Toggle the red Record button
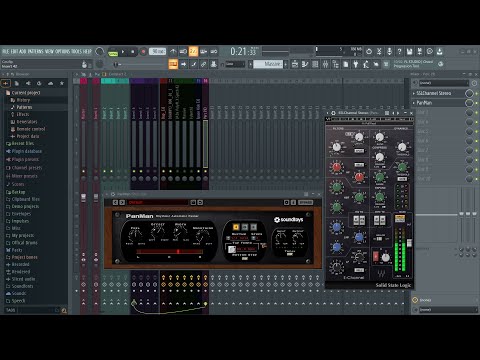Viewport: 480px width, 360px height. [143, 52]
